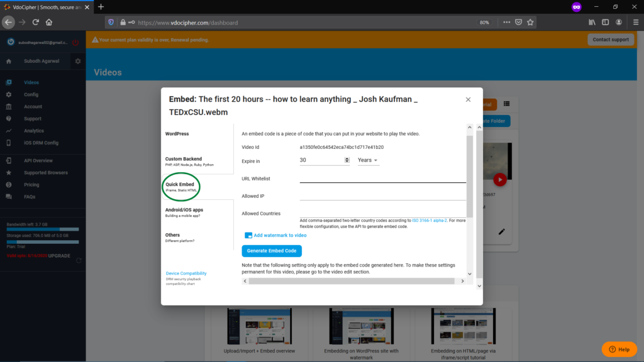Viewport: 644px width, 362px height.
Task: Open iOS DRM Config in the sidebar
Action: [41, 143]
